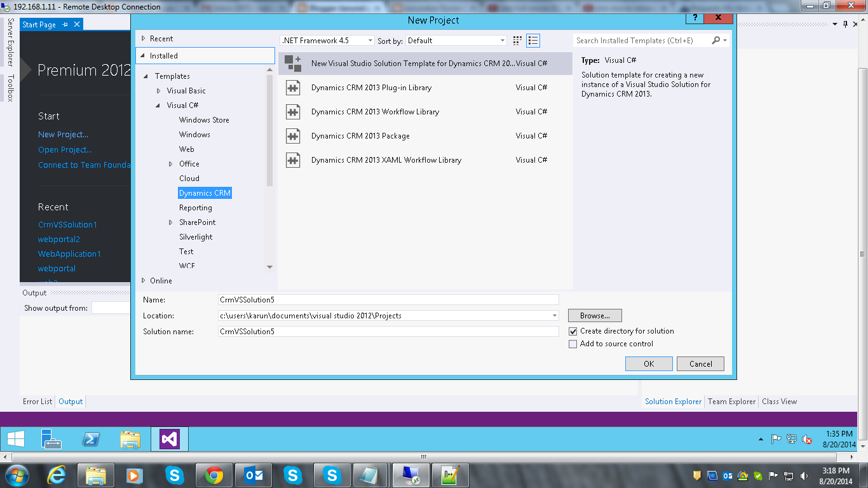Switch templates to small icons view
Image resolution: width=868 pixels, height=488 pixels.
click(517, 40)
